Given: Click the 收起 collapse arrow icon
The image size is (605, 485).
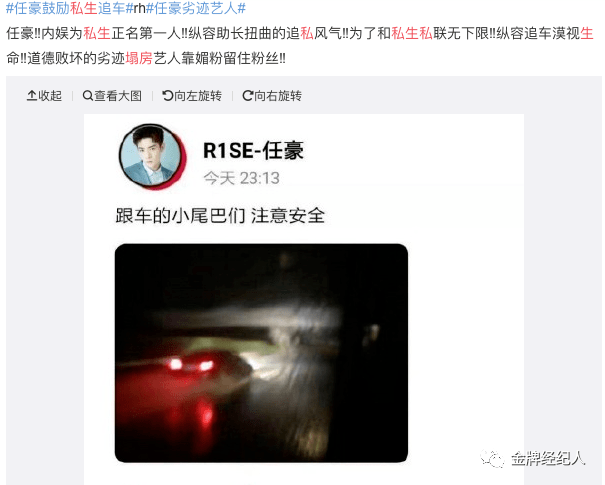Looking at the screenshot, I should 32,95.
